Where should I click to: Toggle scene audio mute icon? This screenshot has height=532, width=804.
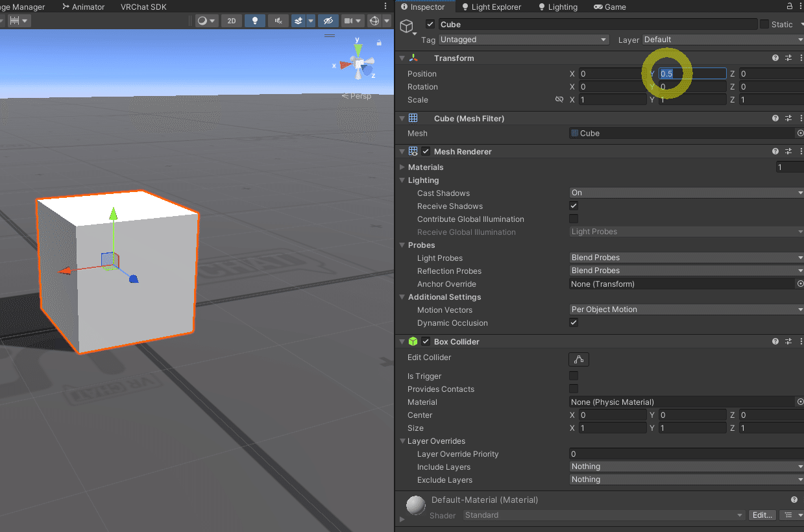click(278, 21)
